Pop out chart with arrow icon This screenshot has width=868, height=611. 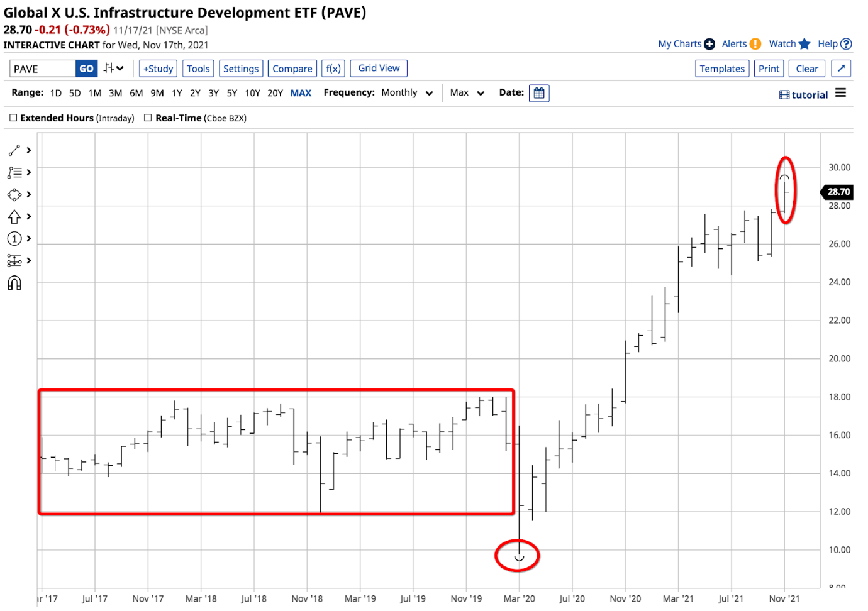click(x=841, y=69)
